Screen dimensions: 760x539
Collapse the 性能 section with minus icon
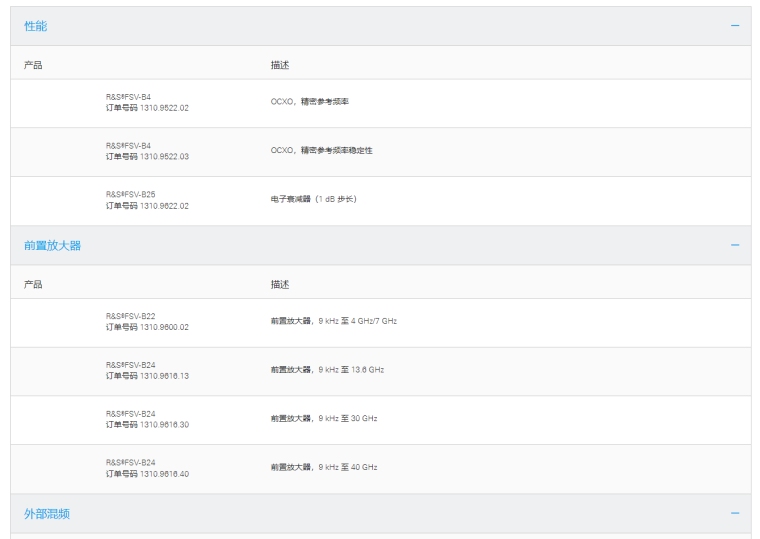(x=735, y=26)
